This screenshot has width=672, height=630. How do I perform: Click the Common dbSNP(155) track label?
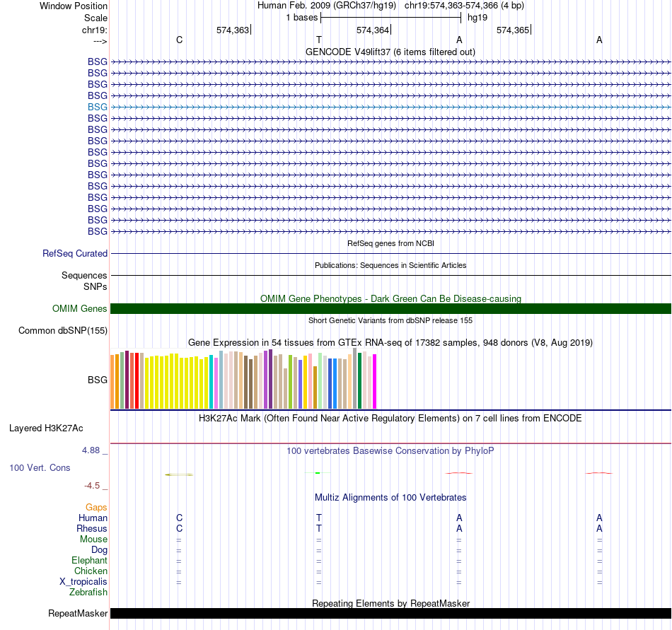(62, 331)
